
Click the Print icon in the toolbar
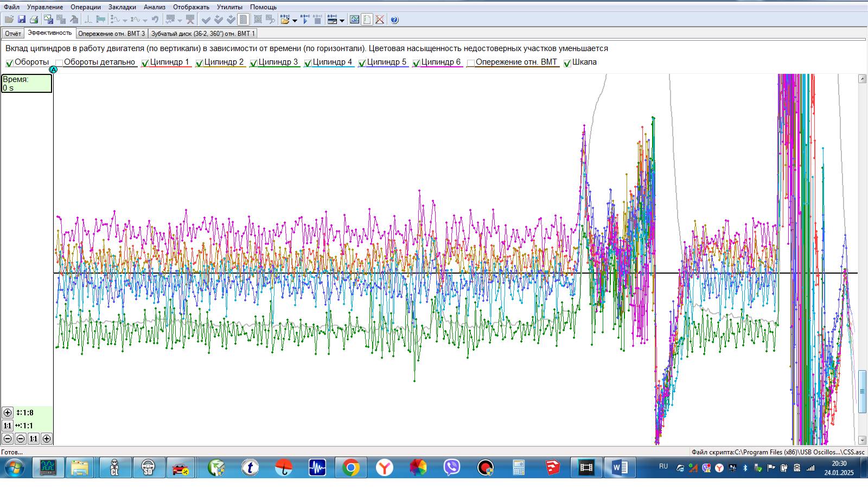[x=34, y=20]
